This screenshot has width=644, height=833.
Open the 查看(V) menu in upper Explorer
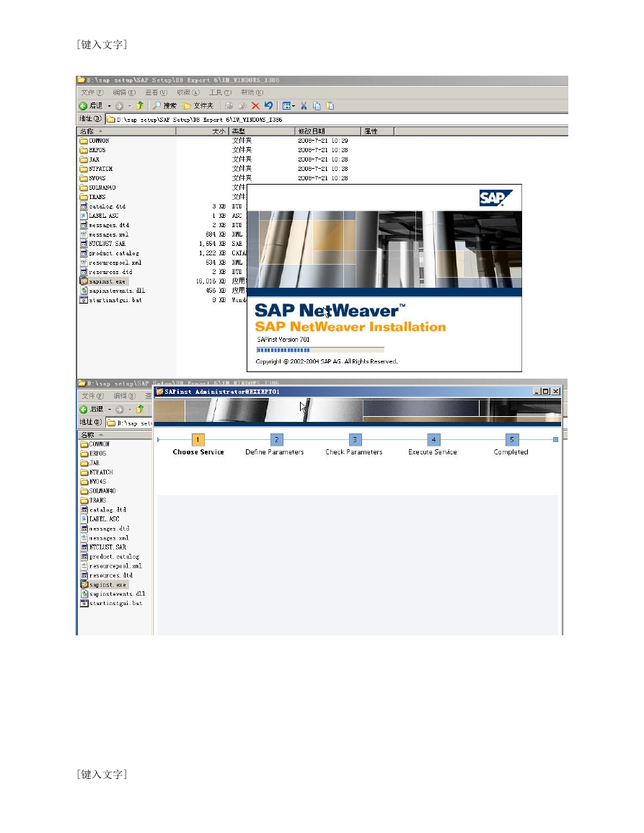[156, 92]
